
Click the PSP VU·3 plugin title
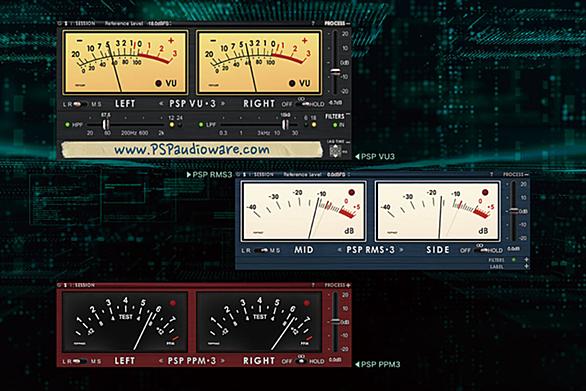coord(192,104)
